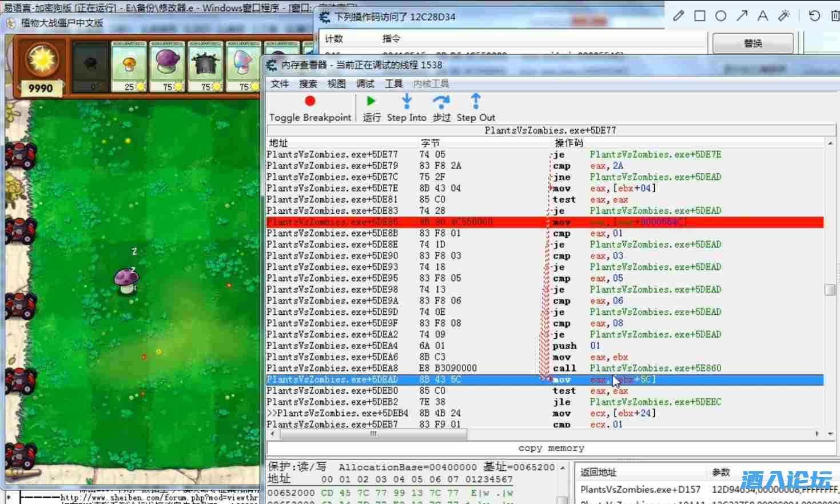The height and width of the screenshot is (504, 840).
Task: Select the text 'A' annotation tool
Action: (x=762, y=16)
